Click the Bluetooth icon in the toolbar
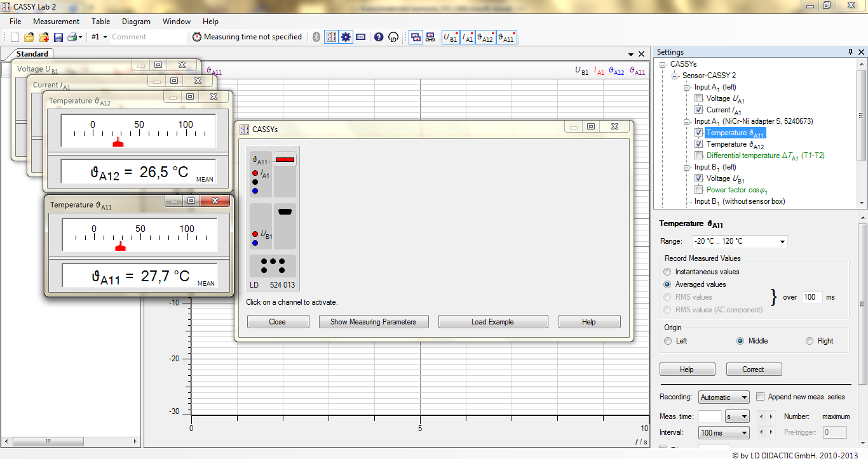The height and width of the screenshot is (459, 868). (x=317, y=37)
